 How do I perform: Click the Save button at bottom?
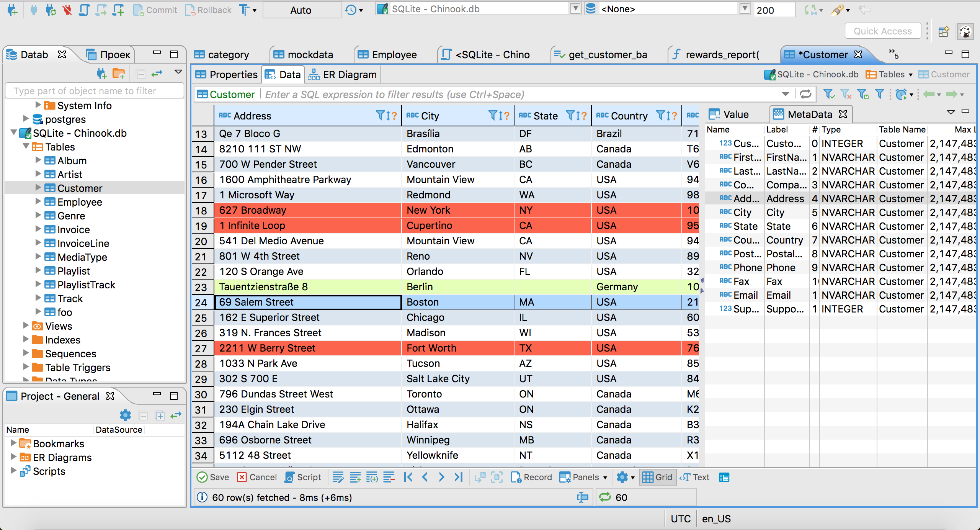[x=214, y=477]
